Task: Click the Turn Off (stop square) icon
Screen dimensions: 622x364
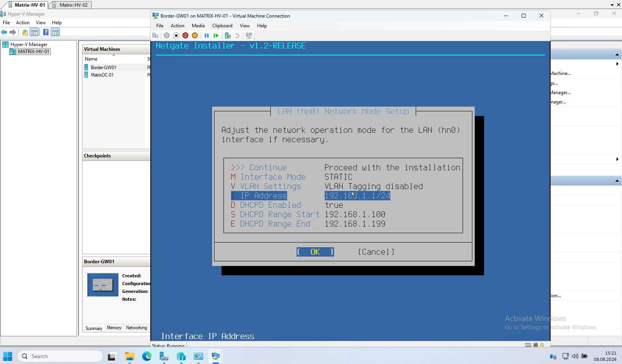Action: [176, 36]
